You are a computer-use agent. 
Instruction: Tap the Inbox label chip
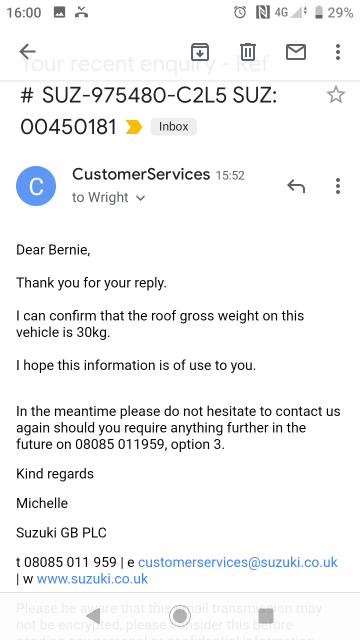tap(173, 127)
